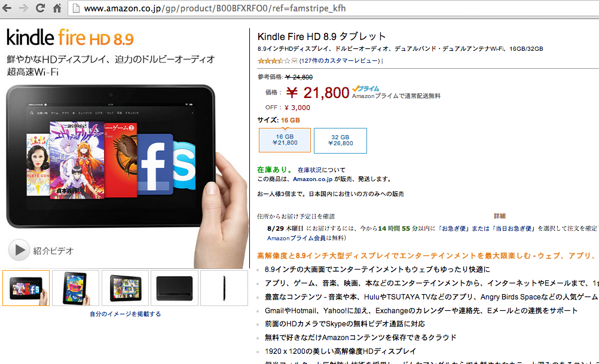Show the tablet back view thumbnail
599x364 pixels.
coord(175,288)
